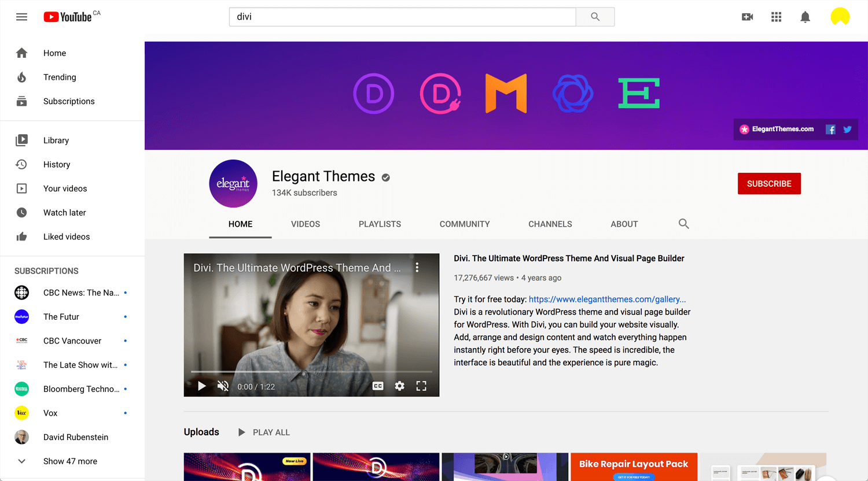Click the video title overlay in the player

[x=297, y=268]
